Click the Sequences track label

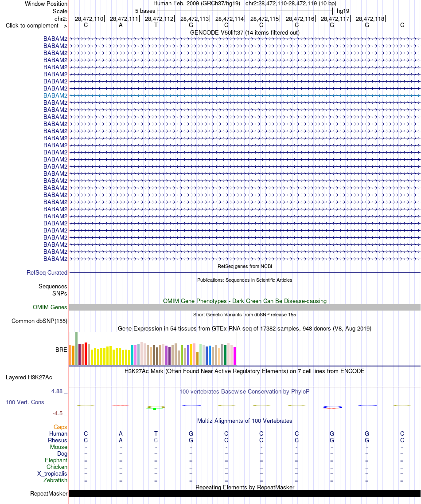tap(53, 287)
